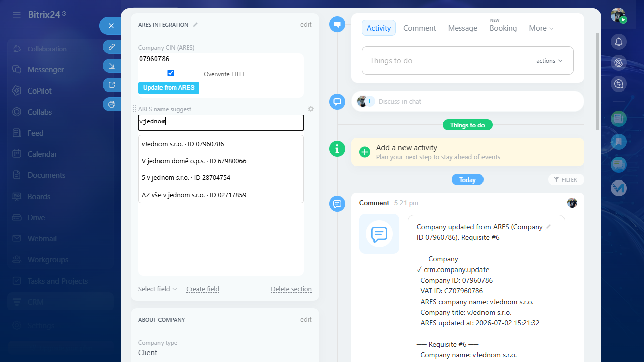Click the Things to do input box
This screenshot has height=362, width=644.
pyautogui.click(x=467, y=61)
